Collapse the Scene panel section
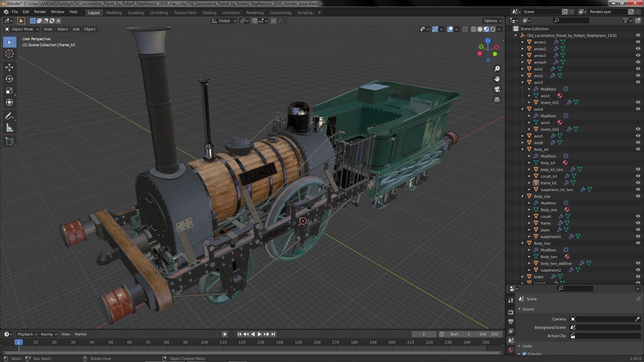644x362 pixels. click(520, 309)
